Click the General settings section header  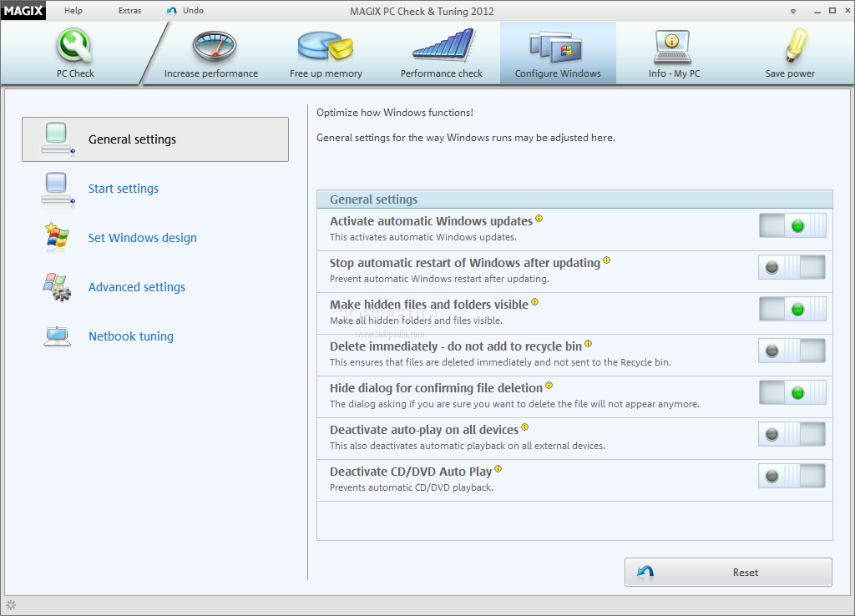pyautogui.click(x=574, y=199)
